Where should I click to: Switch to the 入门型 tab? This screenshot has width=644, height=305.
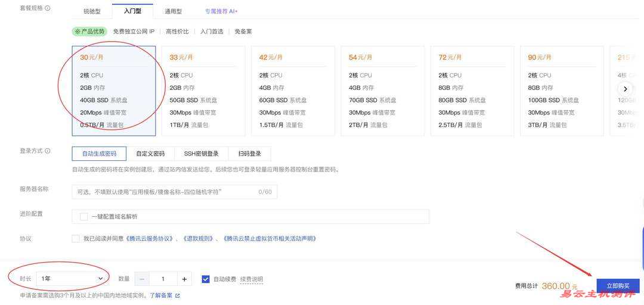tap(132, 11)
